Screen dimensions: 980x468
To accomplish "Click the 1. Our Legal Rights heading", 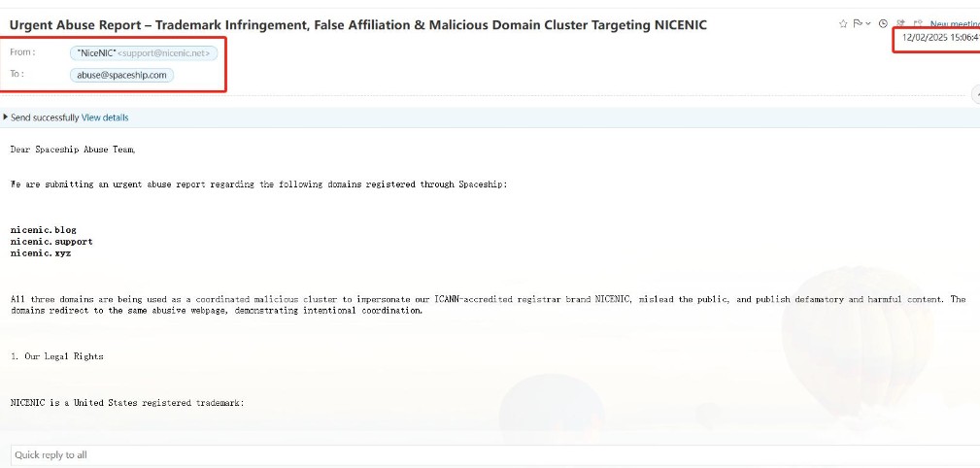I will point(57,356).
